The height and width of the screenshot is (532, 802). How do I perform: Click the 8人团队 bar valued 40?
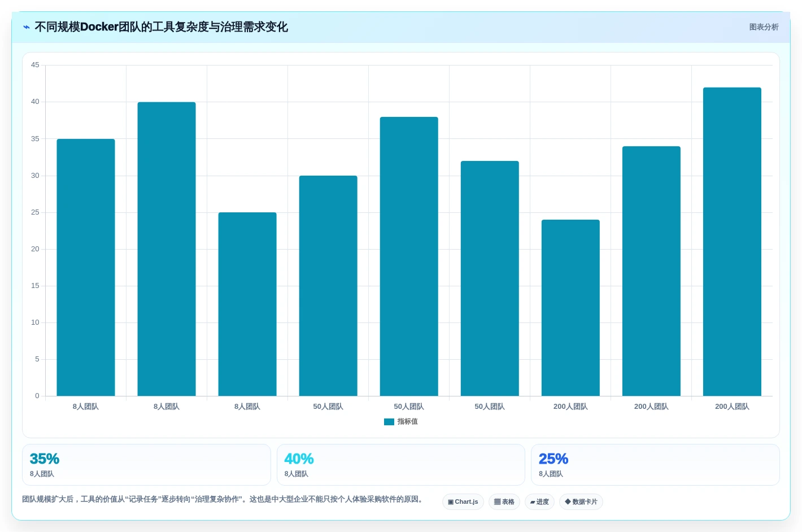pos(167,249)
